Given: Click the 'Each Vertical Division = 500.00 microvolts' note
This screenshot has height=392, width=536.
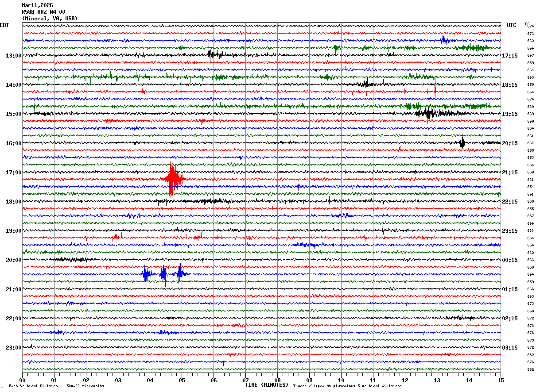Looking at the screenshot, I should pos(56,386).
